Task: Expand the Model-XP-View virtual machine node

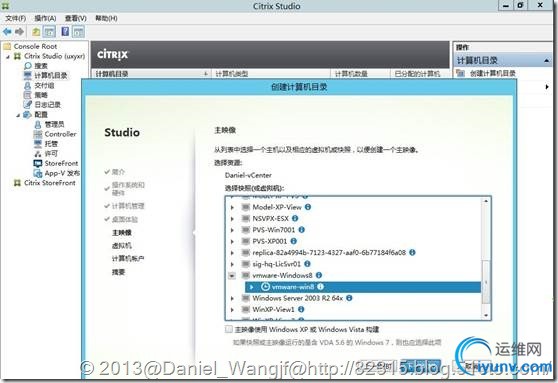Action: click(x=232, y=207)
